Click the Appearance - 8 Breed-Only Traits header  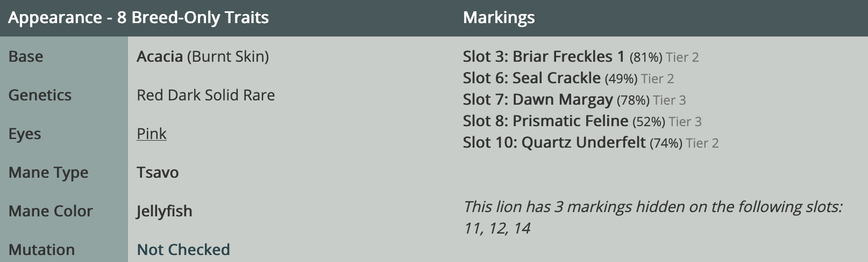pos(138,18)
